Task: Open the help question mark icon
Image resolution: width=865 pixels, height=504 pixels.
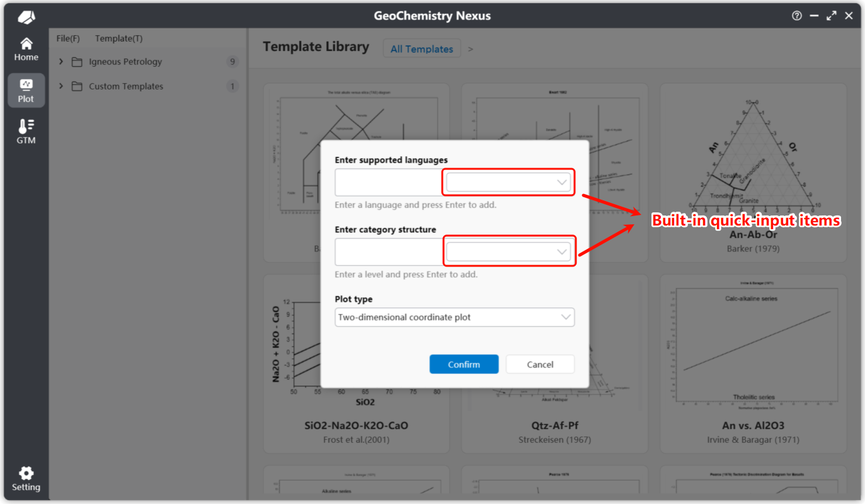Action: tap(797, 16)
